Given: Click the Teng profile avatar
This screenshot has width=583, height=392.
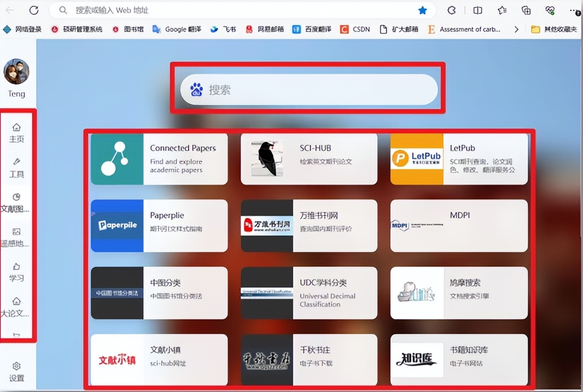Looking at the screenshot, I should pyautogui.click(x=16, y=72).
